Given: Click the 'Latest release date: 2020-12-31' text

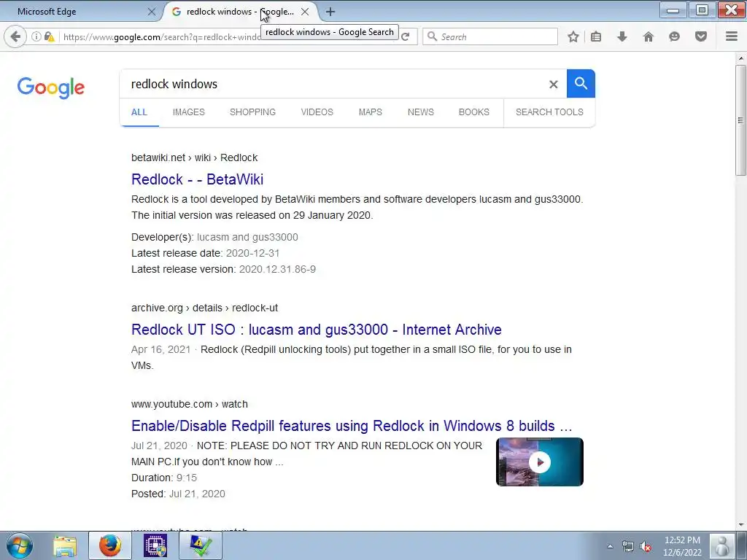Looking at the screenshot, I should pyautogui.click(x=205, y=253).
